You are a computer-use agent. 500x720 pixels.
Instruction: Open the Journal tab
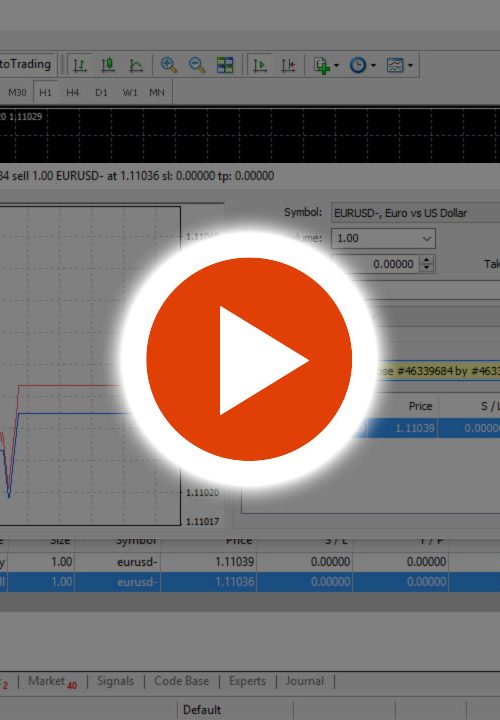(305, 681)
